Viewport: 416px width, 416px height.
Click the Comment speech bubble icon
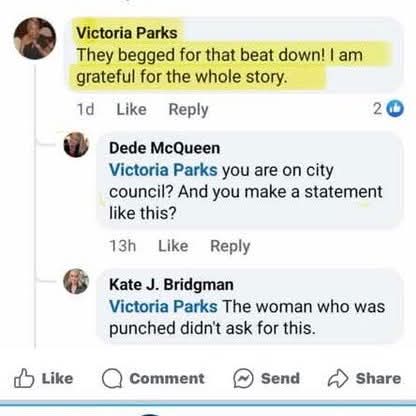[x=112, y=378]
